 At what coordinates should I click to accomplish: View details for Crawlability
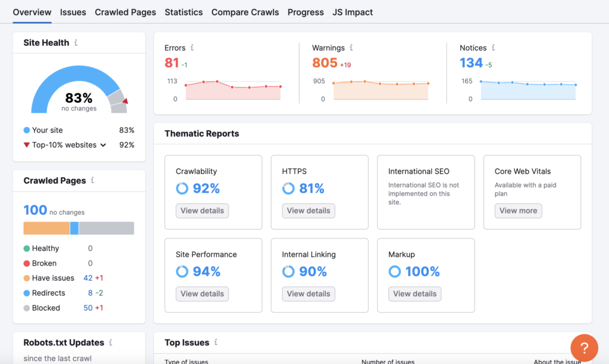click(202, 211)
